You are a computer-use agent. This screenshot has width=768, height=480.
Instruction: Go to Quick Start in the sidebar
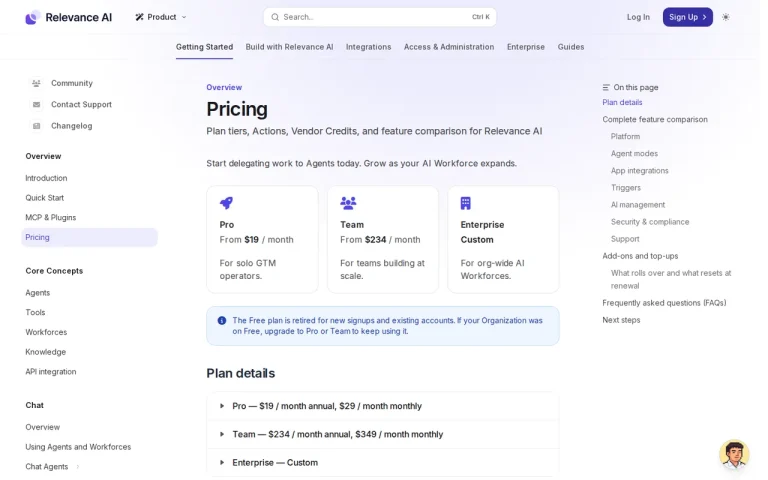(x=45, y=198)
